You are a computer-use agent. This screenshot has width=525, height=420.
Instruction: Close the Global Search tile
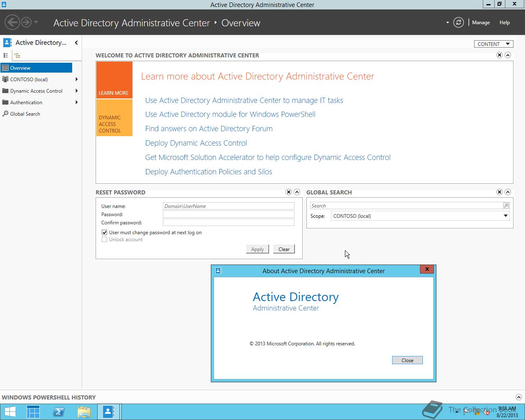click(x=500, y=192)
